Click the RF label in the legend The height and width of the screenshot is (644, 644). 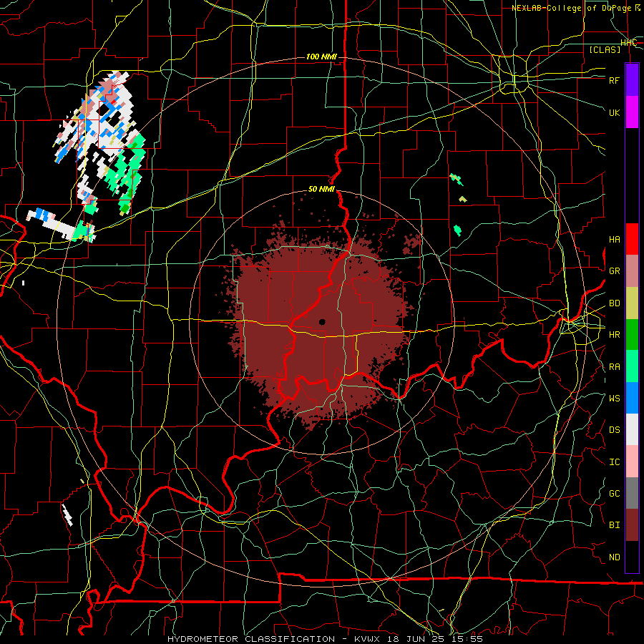point(614,80)
